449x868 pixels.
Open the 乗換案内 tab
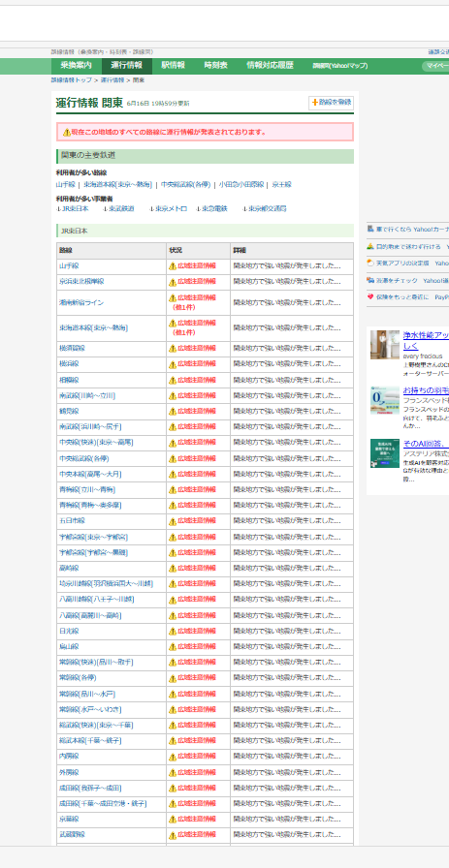(77, 65)
